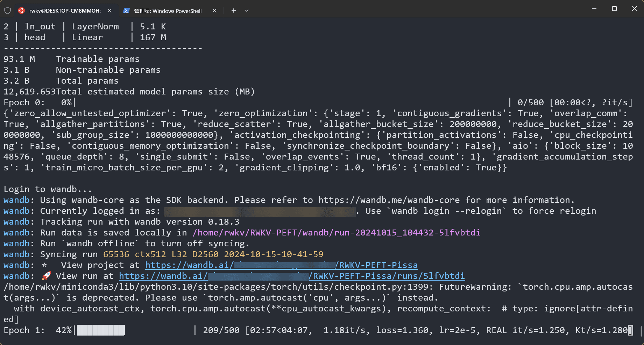Open the wandb View run link ending 5lfvbtdi
644x345 pixels.
pos(292,276)
